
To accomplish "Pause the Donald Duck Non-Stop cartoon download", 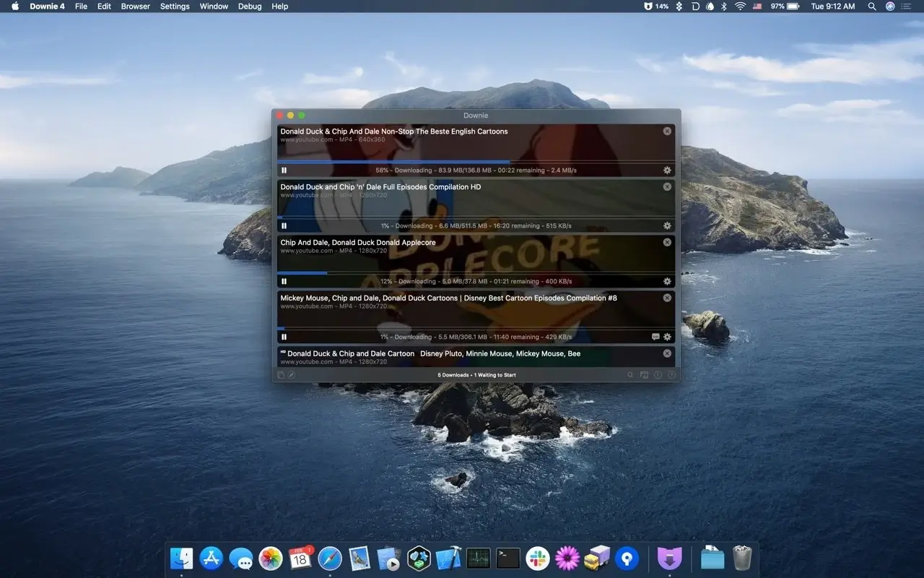I will pos(284,170).
